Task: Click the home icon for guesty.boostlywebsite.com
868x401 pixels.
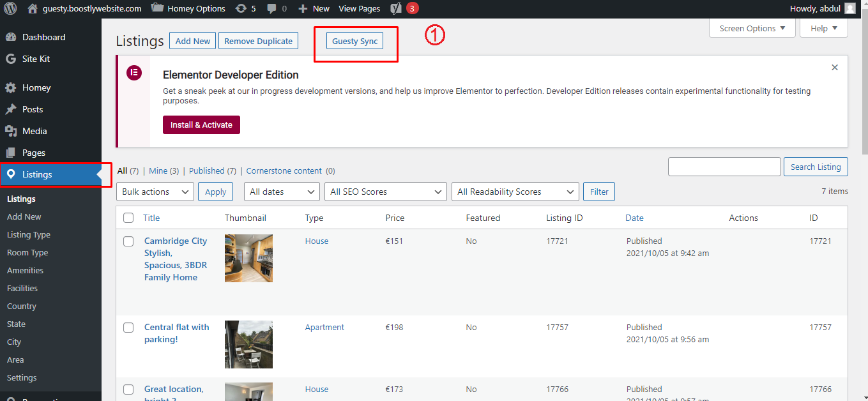Action: coord(33,8)
